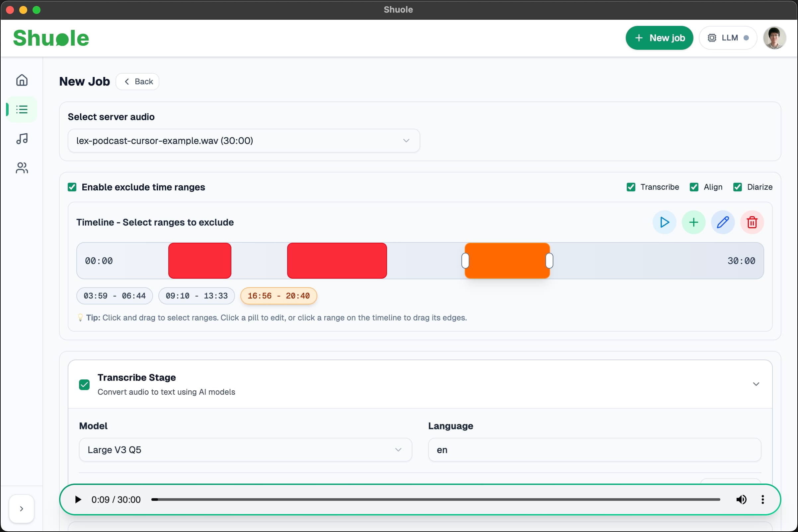Open the server audio file dropdown
The width and height of the screenshot is (798, 532).
point(243,141)
